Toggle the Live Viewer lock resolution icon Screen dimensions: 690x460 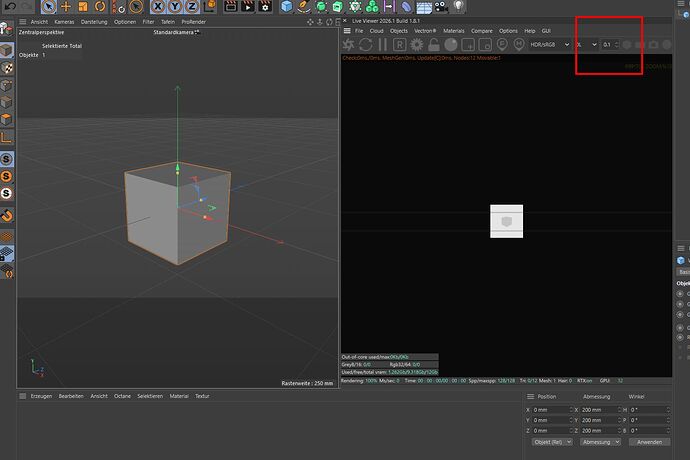click(433, 44)
